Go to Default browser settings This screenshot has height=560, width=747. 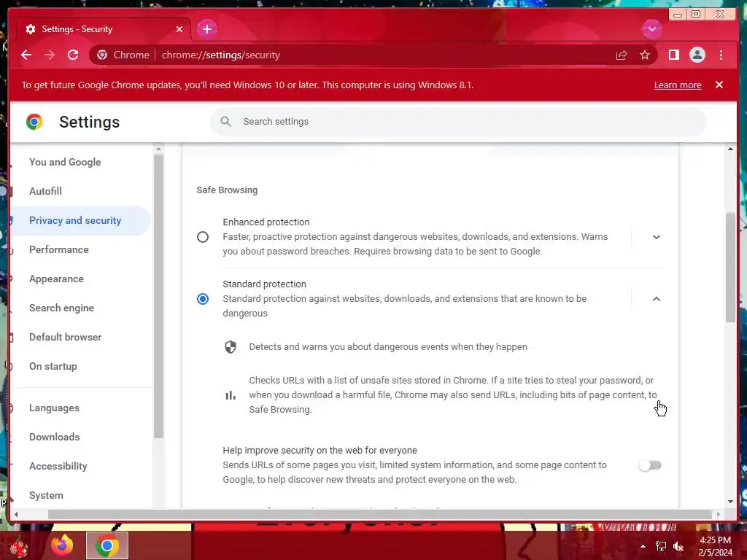coord(65,337)
